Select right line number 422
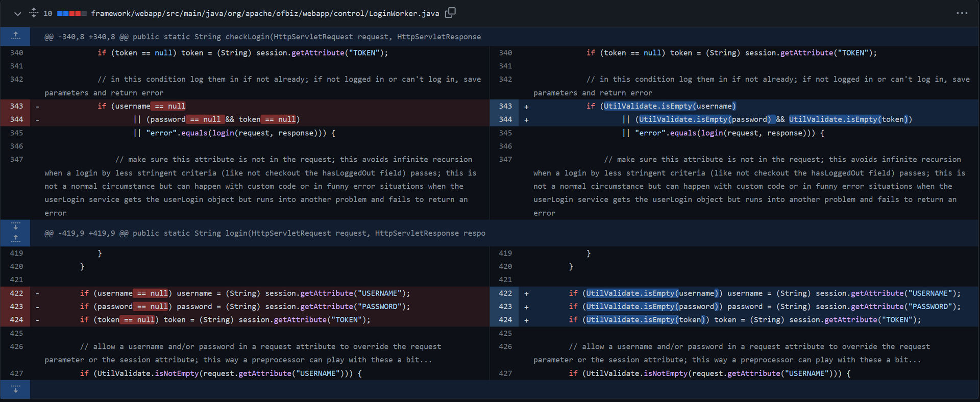The height and width of the screenshot is (402, 980). [x=505, y=293]
